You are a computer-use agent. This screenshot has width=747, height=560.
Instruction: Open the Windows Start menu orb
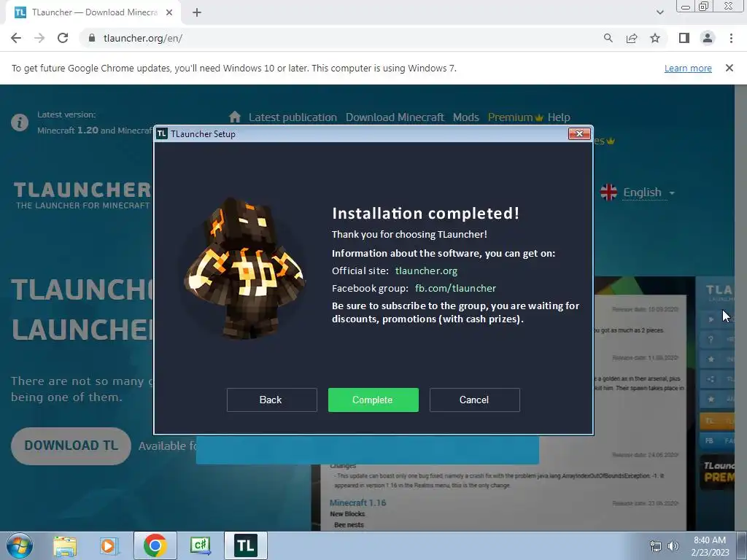coord(20,545)
